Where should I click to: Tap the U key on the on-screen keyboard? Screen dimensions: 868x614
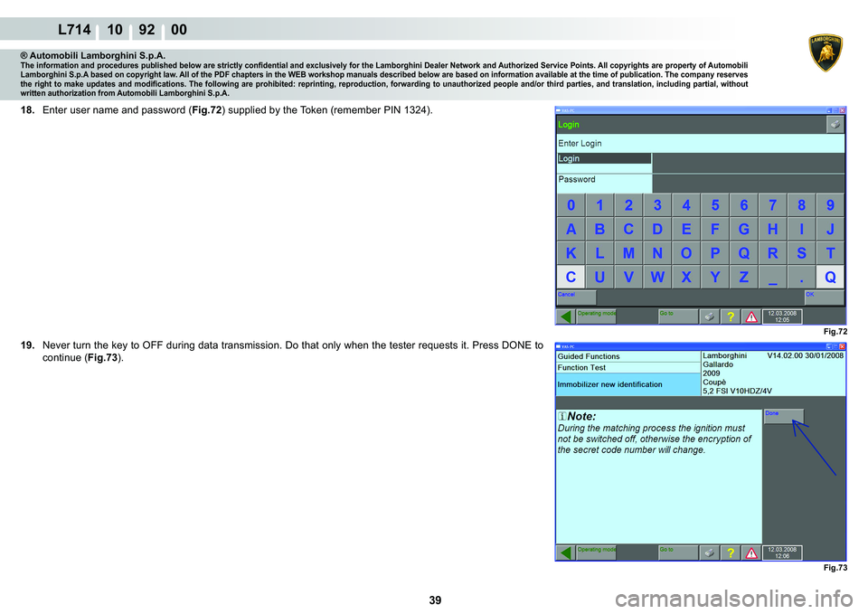599,277
